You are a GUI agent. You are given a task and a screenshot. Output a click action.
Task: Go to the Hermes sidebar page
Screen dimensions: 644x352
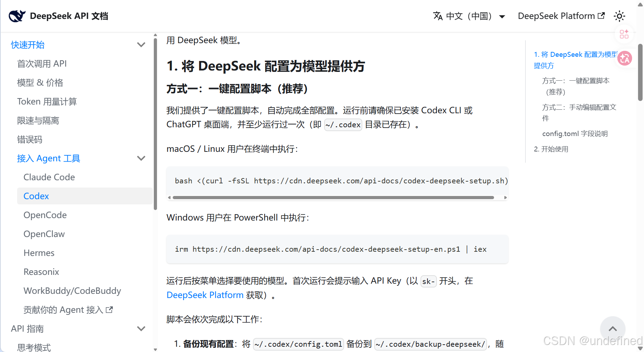(x=39, y=253)
